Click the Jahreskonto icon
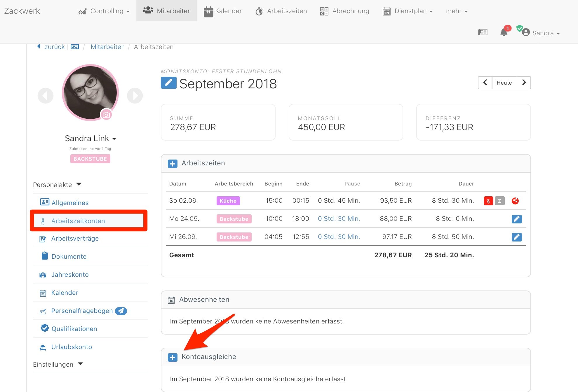 coord(43,275)
